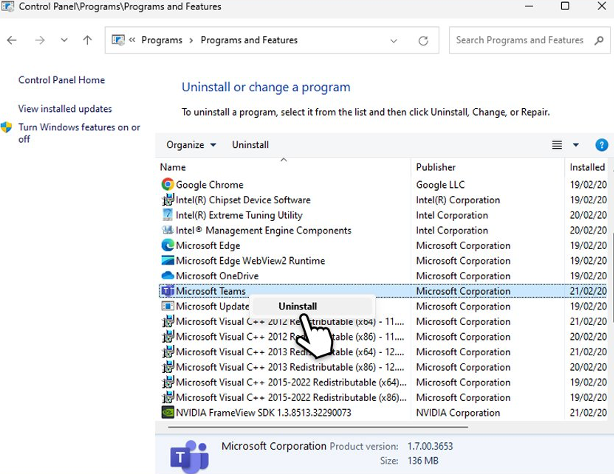Click the 136 MB size value

tap(423, 461)
